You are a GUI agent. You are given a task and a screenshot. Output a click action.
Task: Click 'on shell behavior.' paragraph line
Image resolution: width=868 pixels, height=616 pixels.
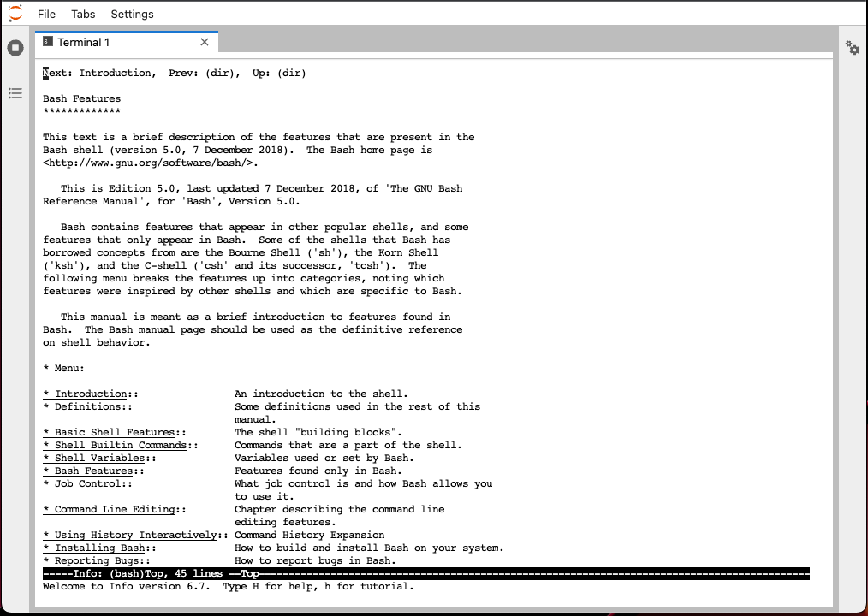pyautogui.click(x=97, y=342)
